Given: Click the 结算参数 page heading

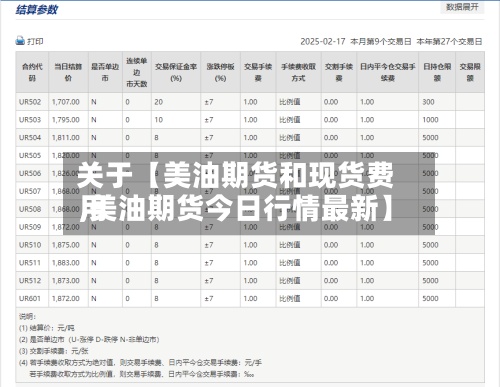Looking at the screenshot, I should tap(37, 10).
